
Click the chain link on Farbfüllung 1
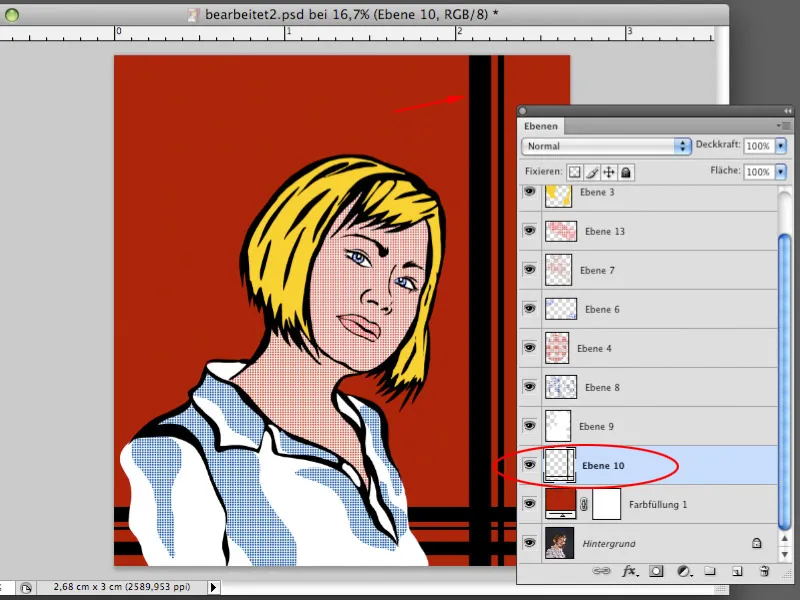coord(584,504)
